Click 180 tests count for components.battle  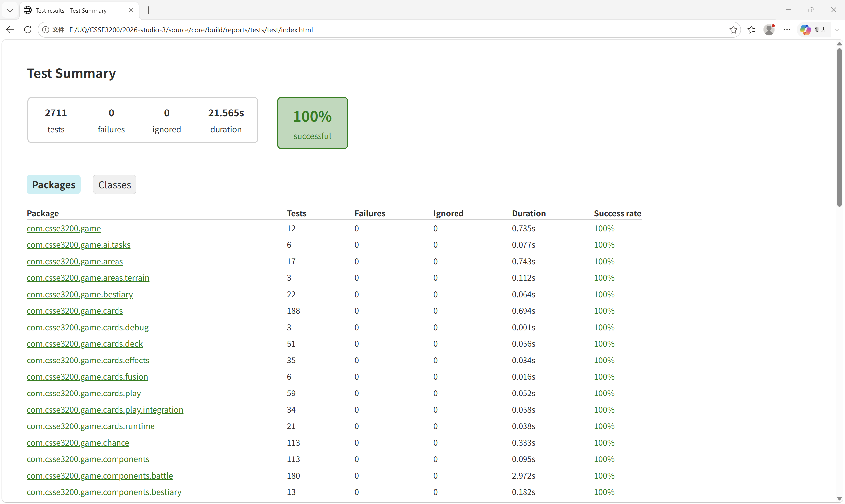pyautogui.click(x=293, y=476)
